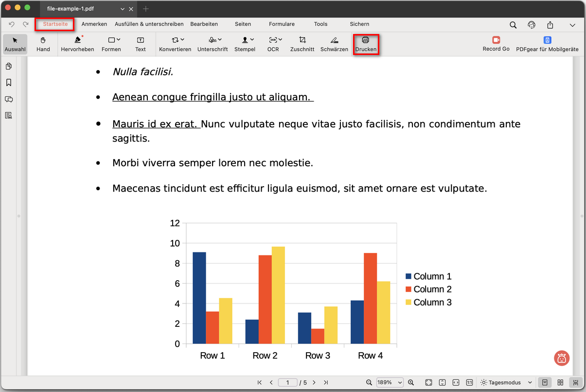The height and width of the screenshot is (392, 586).
Task: Select the Hand tool
Action: click(43, 44)
